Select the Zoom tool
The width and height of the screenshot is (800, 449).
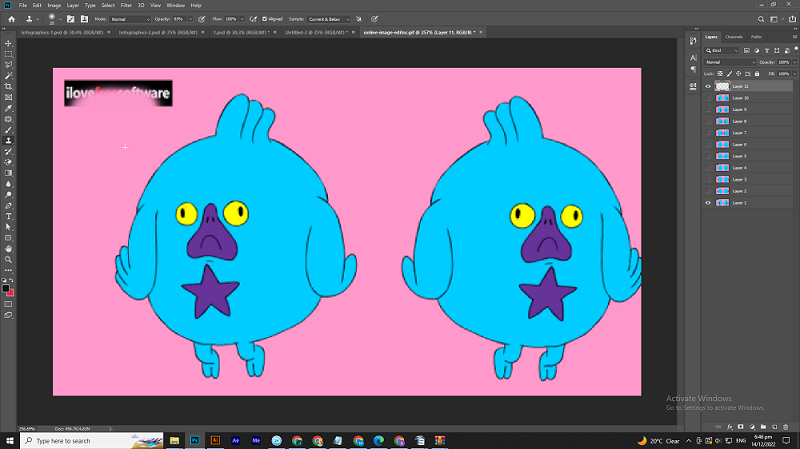pos(8,260)
